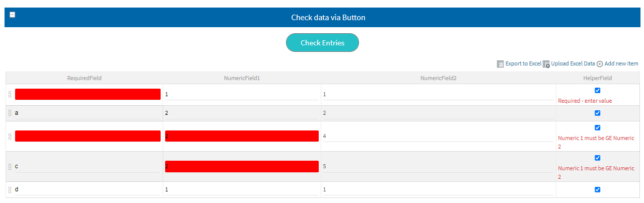Collapse the Check data via Button panel

pyautogui.click(x=13, y=15)
